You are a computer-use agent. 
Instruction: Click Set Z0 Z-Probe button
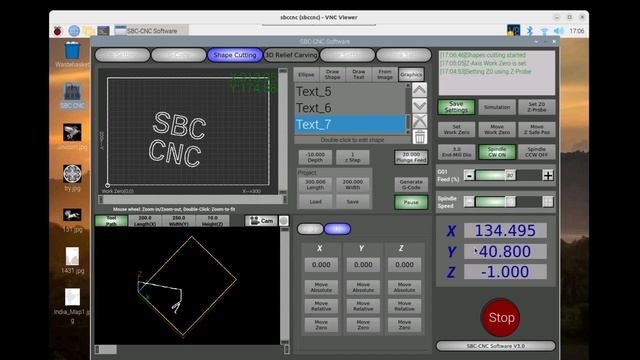click(x=536, y=107)
